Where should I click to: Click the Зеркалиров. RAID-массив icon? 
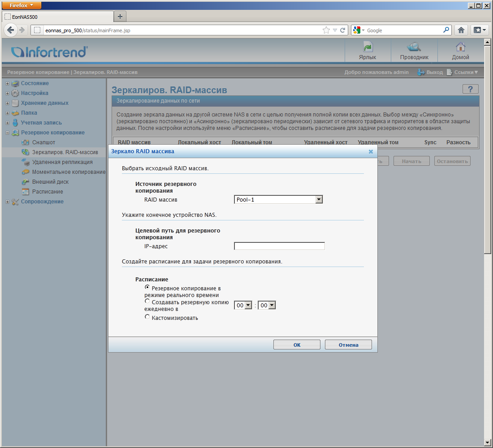[25, 152]
